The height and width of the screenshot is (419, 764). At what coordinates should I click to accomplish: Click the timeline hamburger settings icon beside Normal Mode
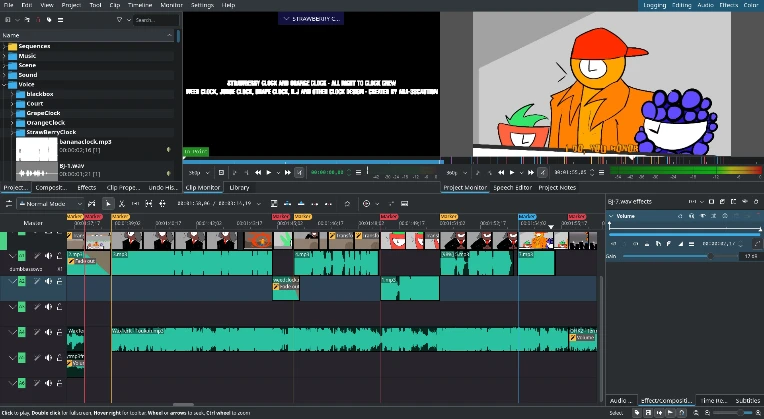(8, 204)
